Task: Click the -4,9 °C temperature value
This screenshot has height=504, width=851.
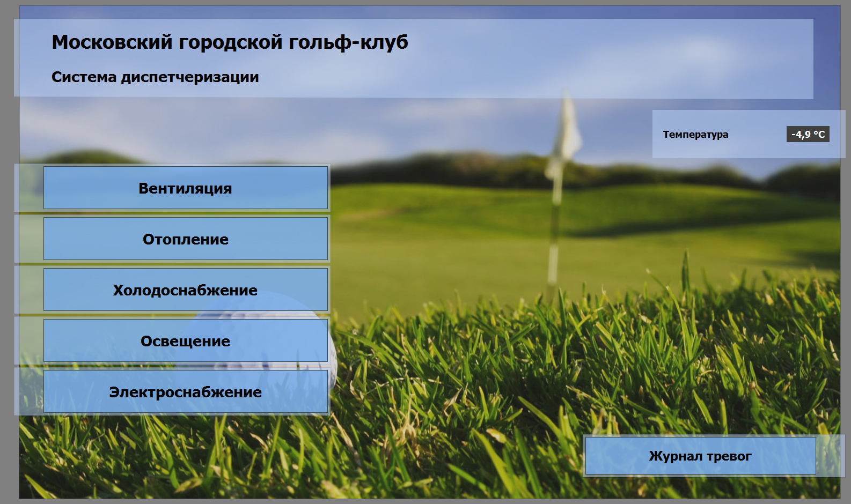Action: click(x=808, y=135)
